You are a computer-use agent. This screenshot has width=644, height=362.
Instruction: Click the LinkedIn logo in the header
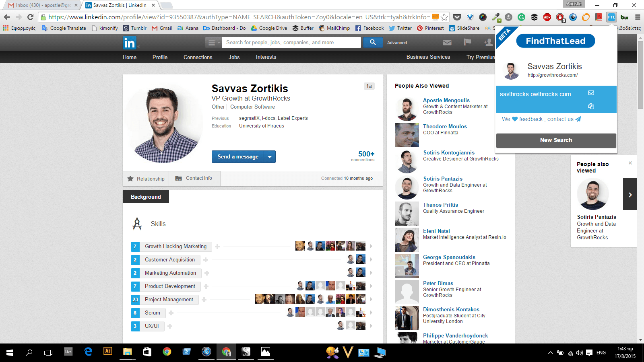point(130,43)
